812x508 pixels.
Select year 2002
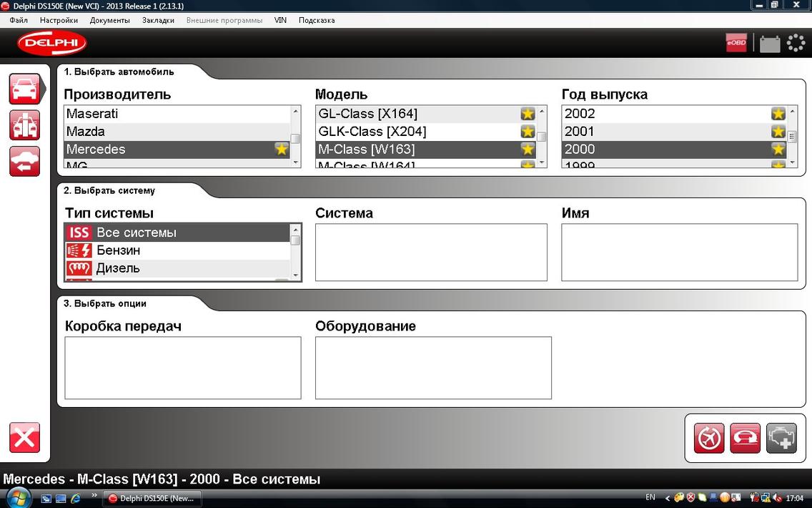click(x=674, y=114)
